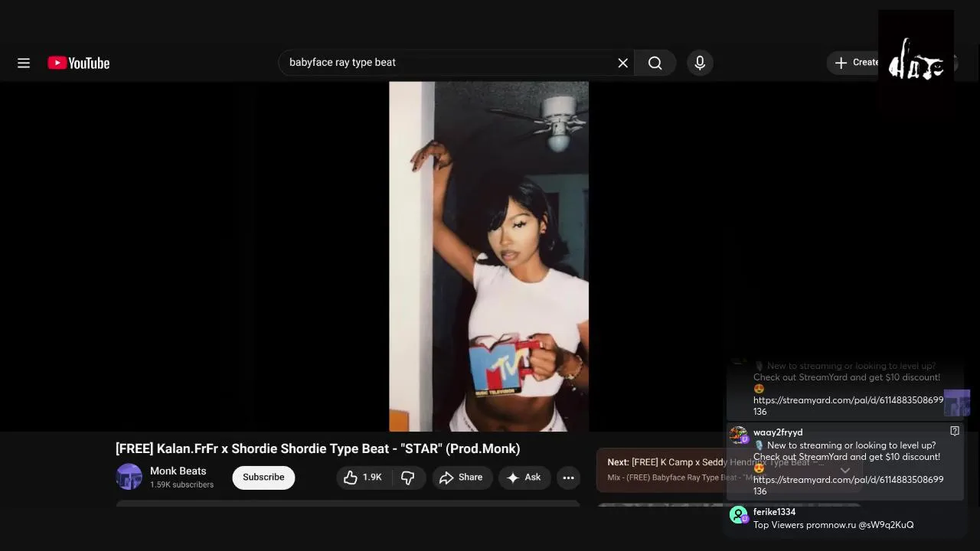The width and height of the screenshot is (980, 551).
Task: Start voice search with microphone
Action: click(700, 63)
